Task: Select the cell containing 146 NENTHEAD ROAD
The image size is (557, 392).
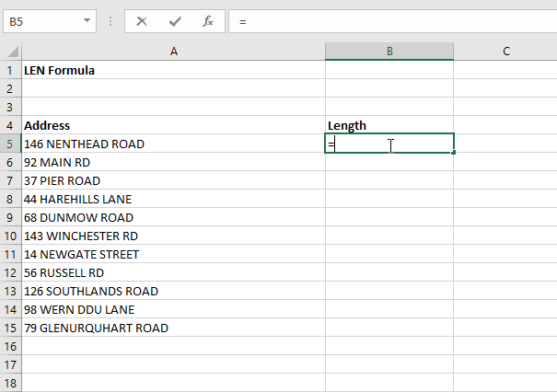Action: (x=173, y=144)
